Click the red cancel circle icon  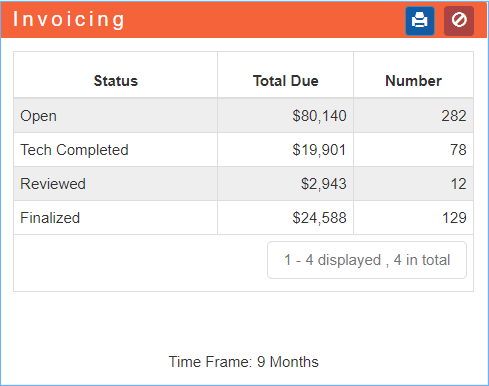[x=459, y=20]
